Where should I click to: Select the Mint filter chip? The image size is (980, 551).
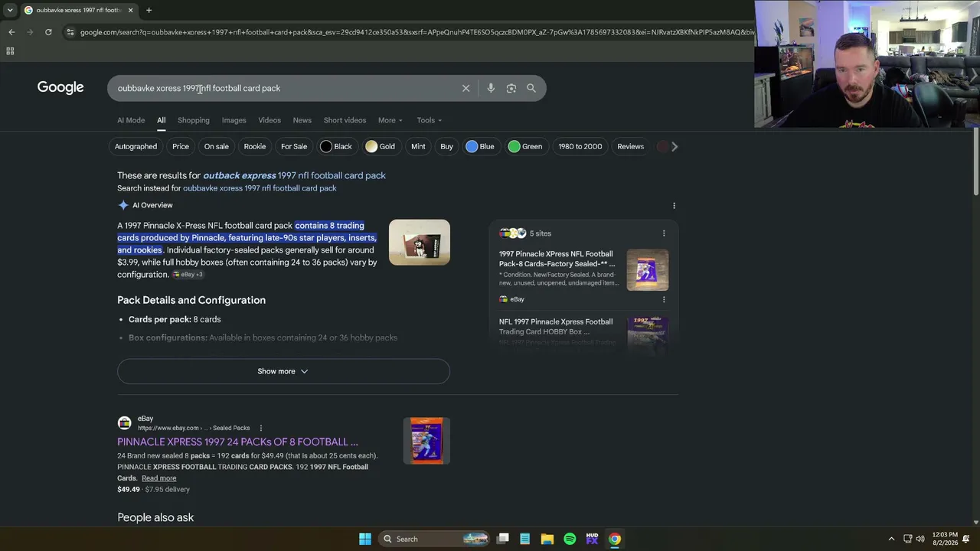pyautogui.click(x=418, y=146)
